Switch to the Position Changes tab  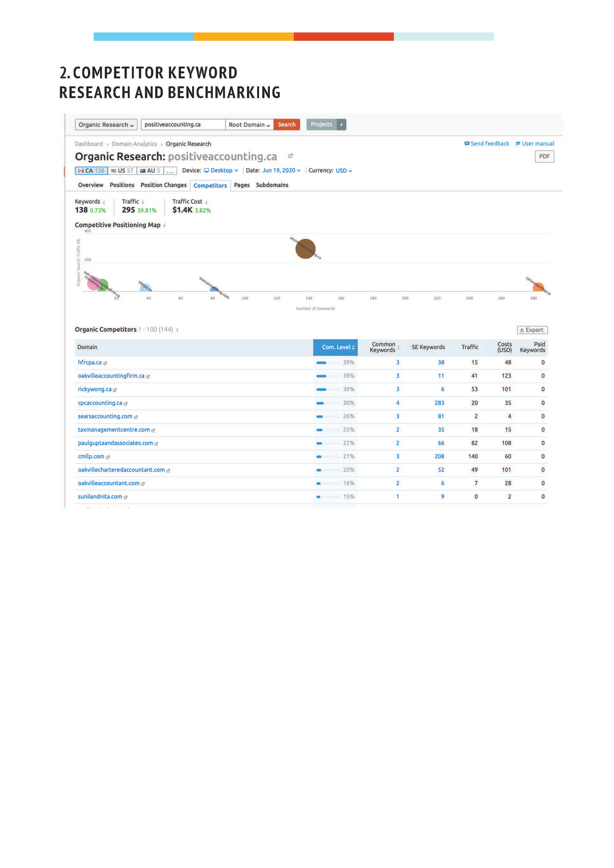click(x=163, y=185)
